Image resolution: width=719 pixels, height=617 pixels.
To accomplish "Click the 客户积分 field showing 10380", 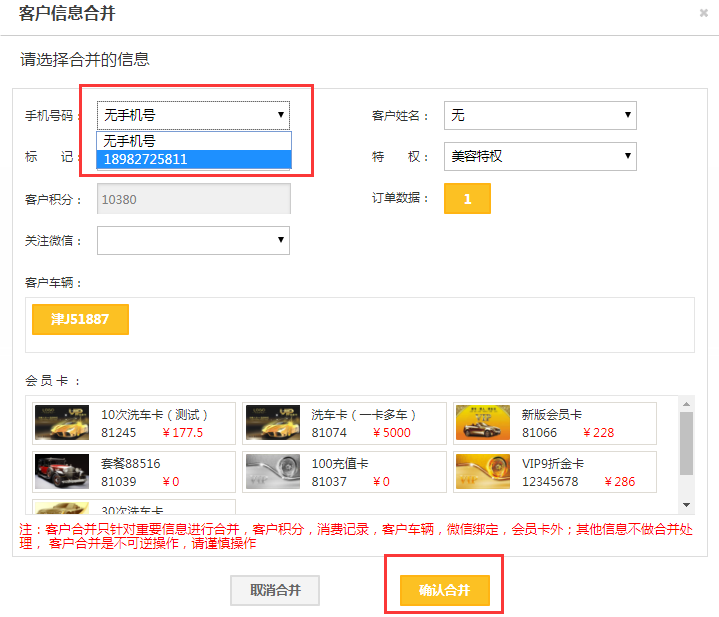I will point(193,198).
